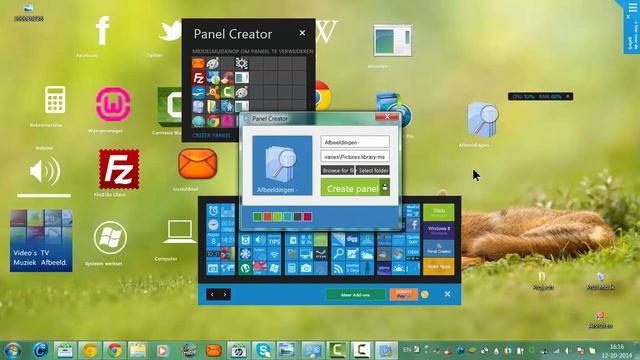Pick the lime color swatch
Screen dimensions: 640x360
click(278, 217)
